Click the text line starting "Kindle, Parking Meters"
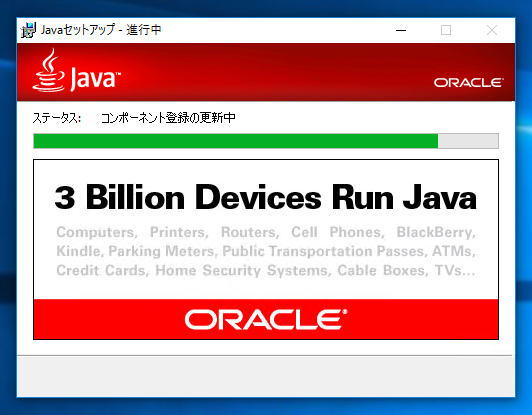This screenshot has width=532, height=415. tap(266, 251)
